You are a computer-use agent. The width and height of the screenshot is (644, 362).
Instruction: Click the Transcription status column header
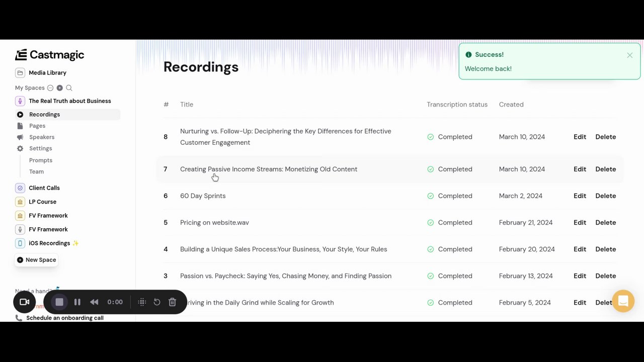[x=457, y=105]
